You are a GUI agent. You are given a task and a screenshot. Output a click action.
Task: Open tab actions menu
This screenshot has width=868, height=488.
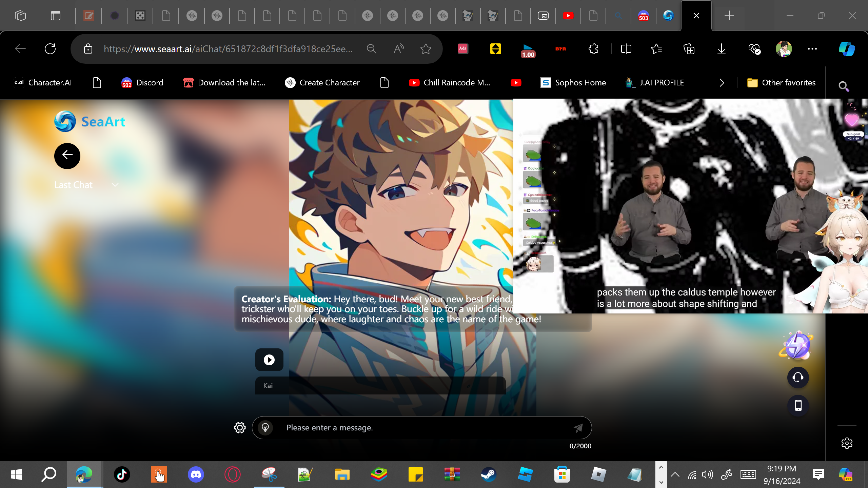56,16
